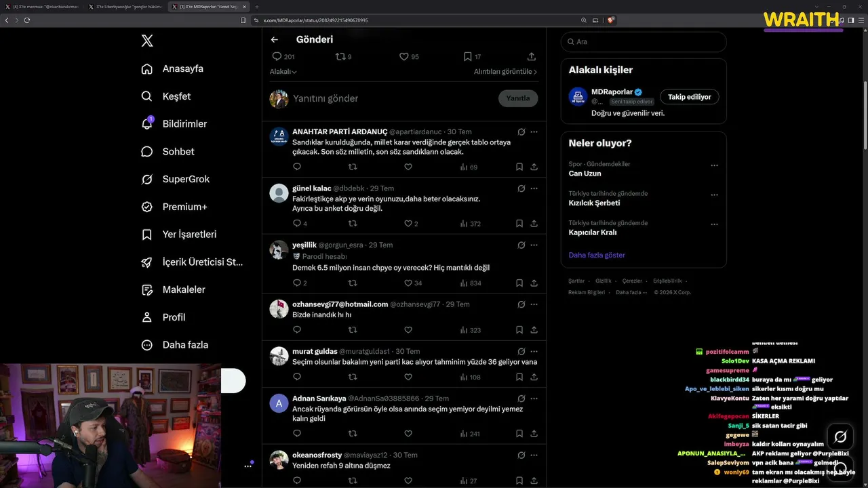Bookmark ozhansevgi77's comment

click(519, 330)
